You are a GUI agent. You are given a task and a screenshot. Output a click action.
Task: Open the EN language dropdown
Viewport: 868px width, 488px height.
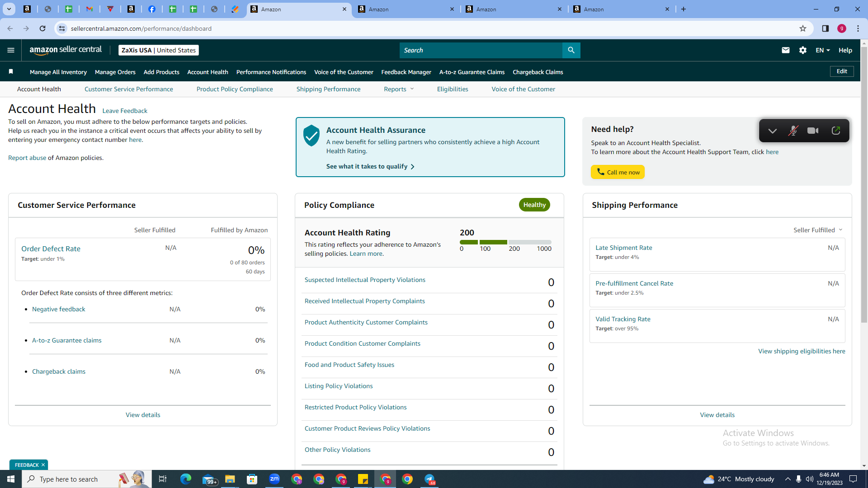pyautogui.click(x=823, y=50)
